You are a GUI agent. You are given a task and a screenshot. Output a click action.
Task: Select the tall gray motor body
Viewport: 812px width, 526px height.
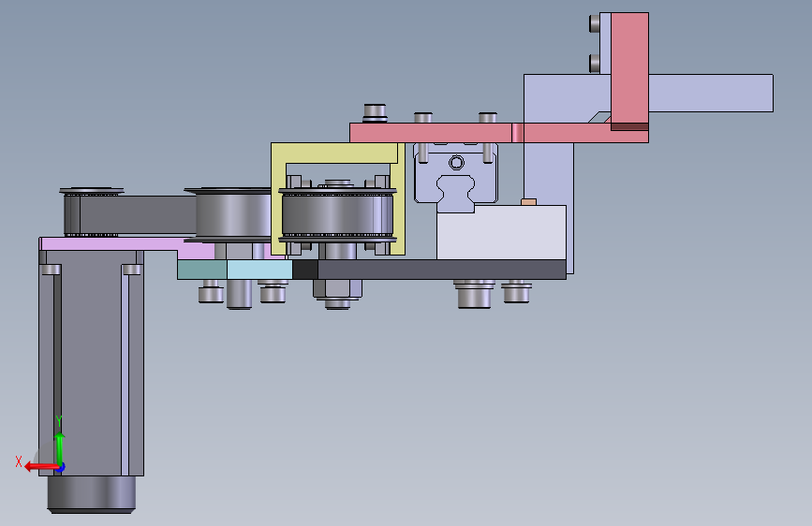91,362
